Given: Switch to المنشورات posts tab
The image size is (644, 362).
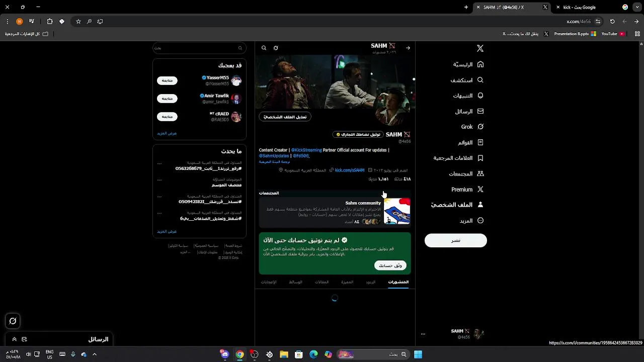Looking at the screenshot, I should click(398, 282).
